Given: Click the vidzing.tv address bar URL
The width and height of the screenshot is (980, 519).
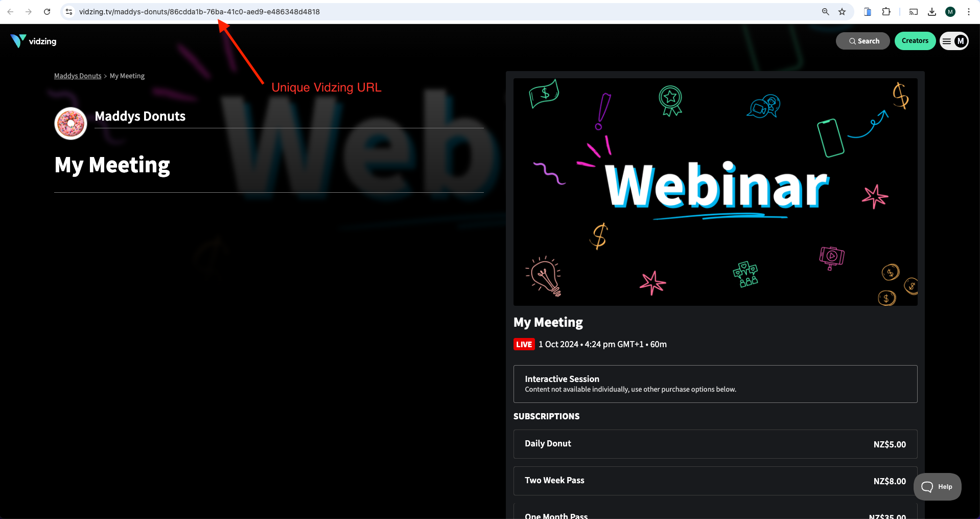Looking at the screenshot, I should (x=199, y=12).
